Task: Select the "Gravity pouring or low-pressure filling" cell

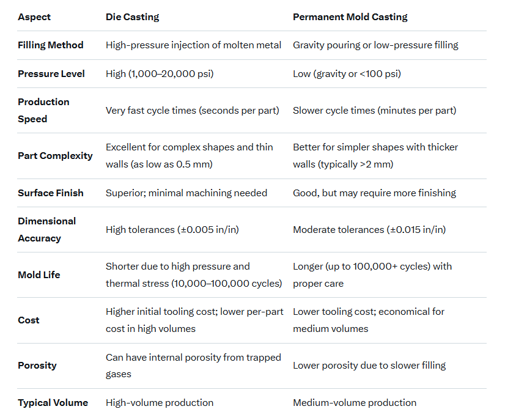Action: click(x=375, y=45)
